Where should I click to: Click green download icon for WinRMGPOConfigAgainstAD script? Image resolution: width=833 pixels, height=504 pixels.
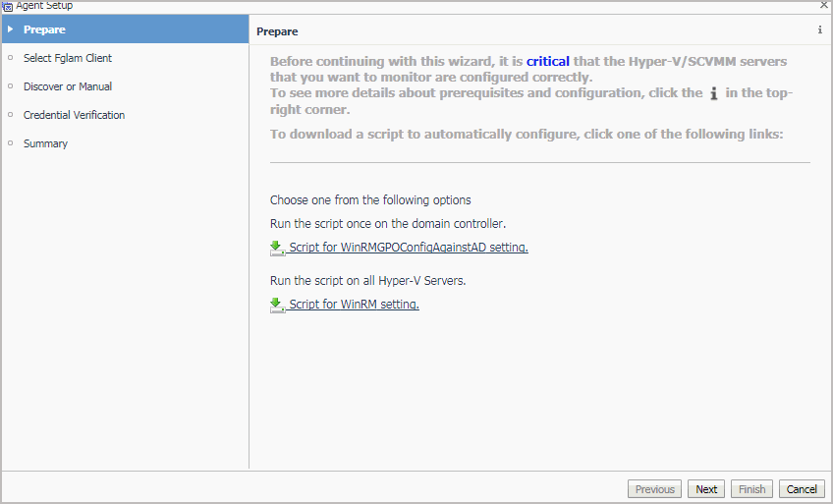[276, 248]
